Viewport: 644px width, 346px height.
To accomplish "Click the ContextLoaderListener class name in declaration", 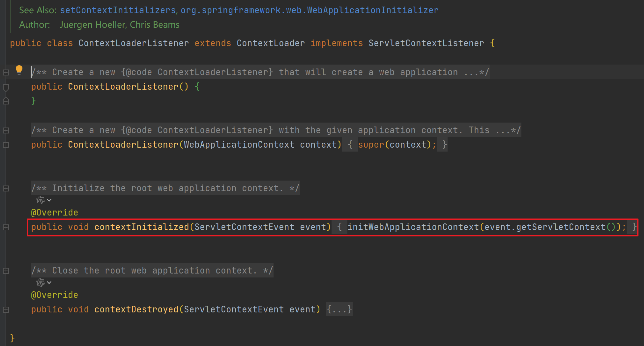I will pos(134,43).
